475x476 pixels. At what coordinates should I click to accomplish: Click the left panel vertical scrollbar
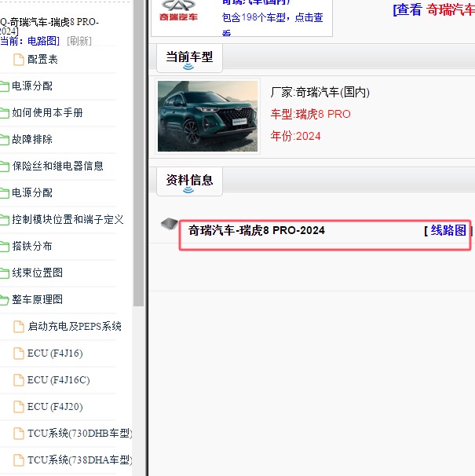tap(138, 152)
